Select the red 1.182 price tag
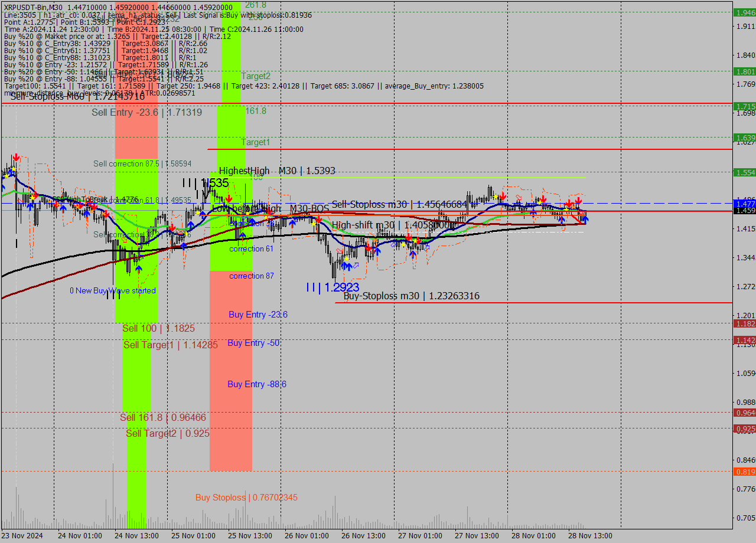The height and width of the screenshot is (543, 756). [745, 323]
